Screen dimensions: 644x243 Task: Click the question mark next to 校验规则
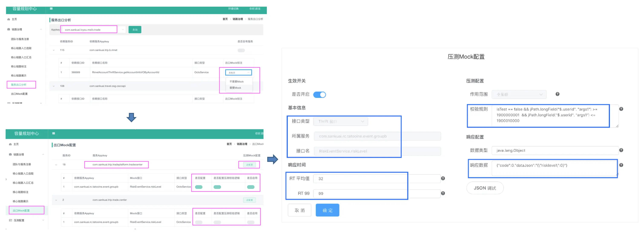click(x=621, y=109)
